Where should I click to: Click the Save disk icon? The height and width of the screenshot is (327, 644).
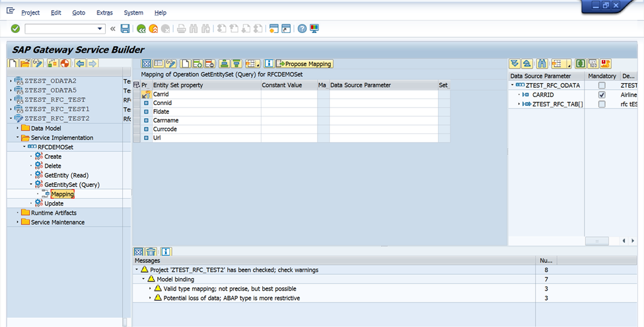[125, 28]
